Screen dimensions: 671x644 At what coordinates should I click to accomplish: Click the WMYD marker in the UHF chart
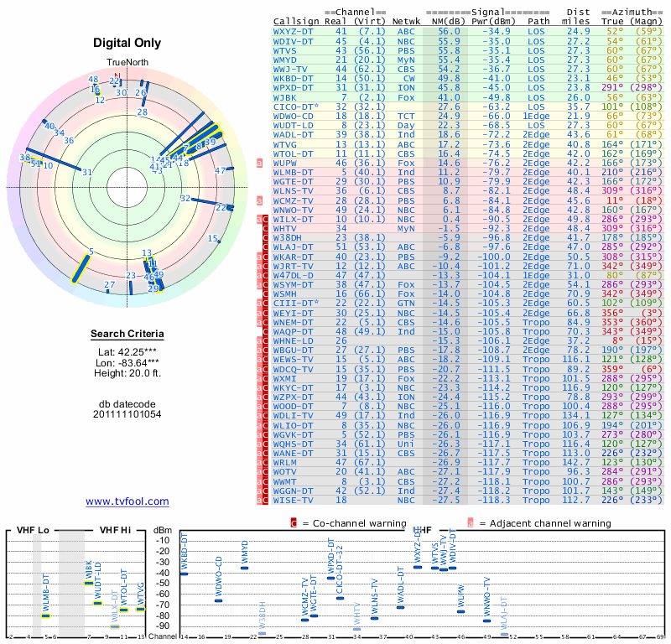click(x=244, y=568)
